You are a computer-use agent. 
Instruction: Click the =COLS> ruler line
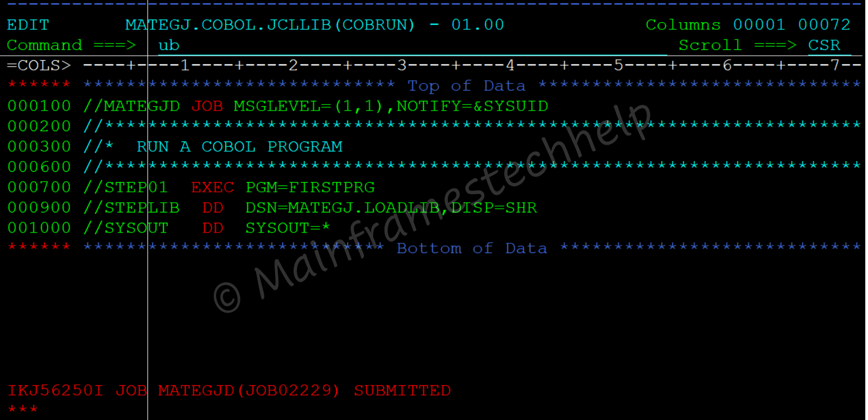(434, 66)
